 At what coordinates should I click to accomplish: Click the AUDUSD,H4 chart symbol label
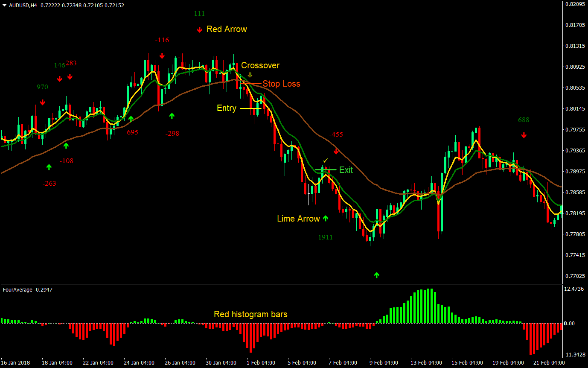[23, 6]
